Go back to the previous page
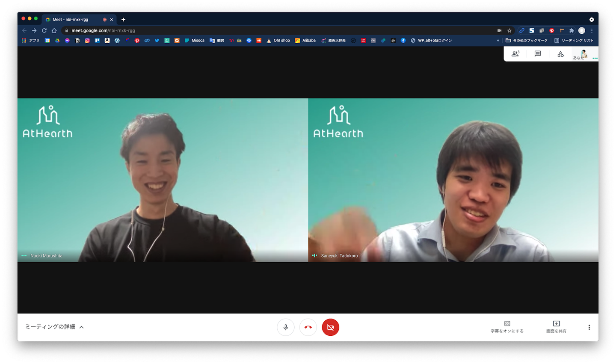Viewport: 616px width, 364px height. click(x=24, y=30)
